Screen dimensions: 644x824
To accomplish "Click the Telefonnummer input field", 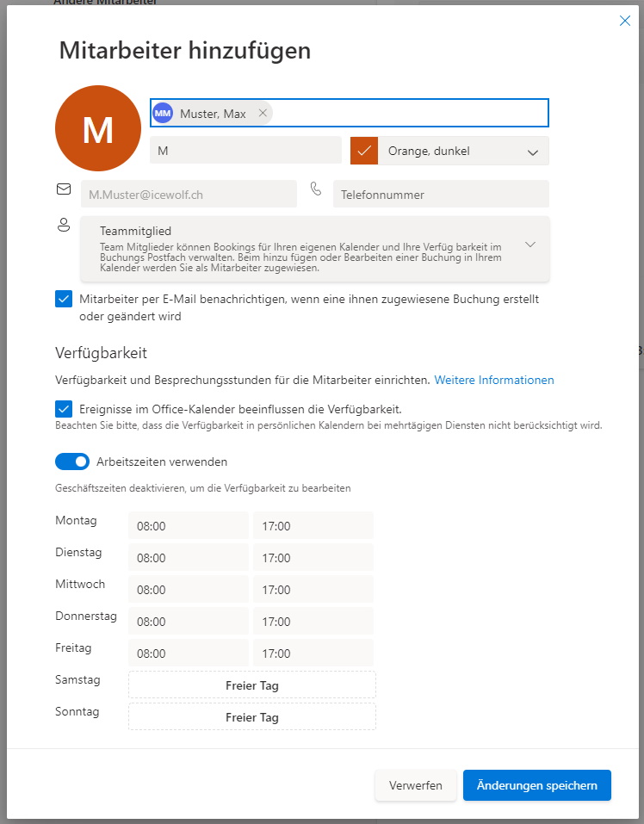I will (x=441, y=195).
